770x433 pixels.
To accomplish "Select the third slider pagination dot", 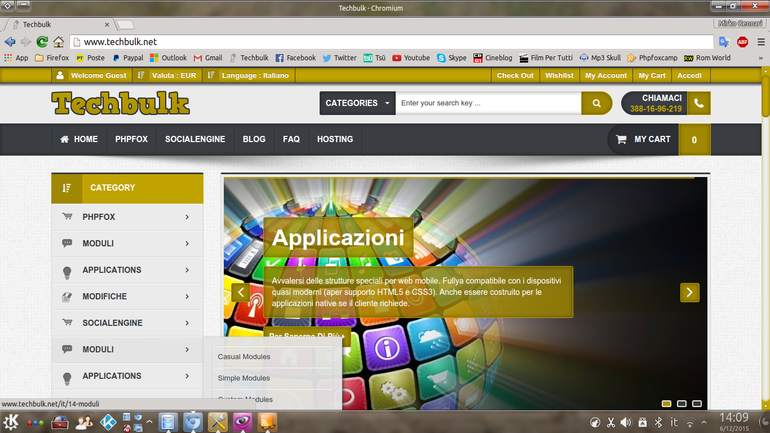I will coord(697,404).
